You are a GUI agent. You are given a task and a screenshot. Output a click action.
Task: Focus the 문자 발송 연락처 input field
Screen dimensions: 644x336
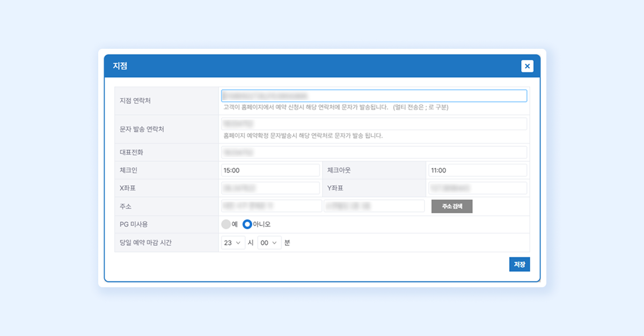[374, 124]
